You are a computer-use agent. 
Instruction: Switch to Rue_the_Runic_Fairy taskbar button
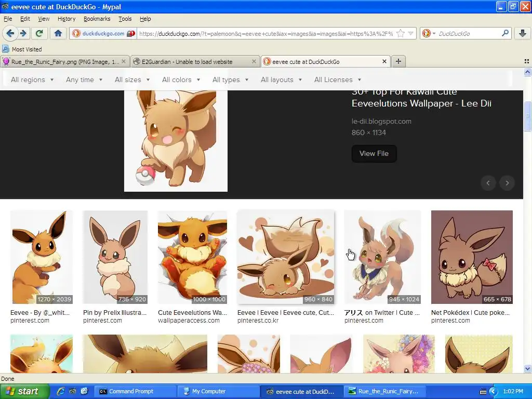click(x=385, y=391)
